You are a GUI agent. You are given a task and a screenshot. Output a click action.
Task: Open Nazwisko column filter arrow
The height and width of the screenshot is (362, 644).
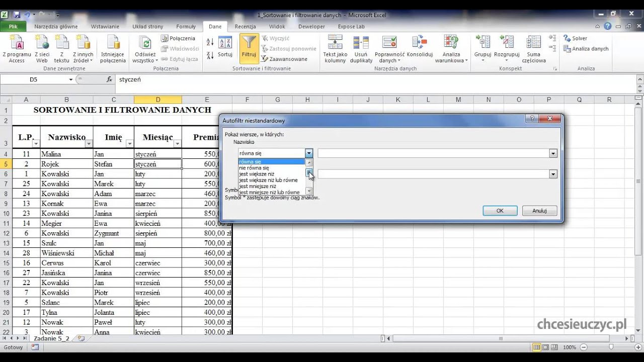[89, 144]
